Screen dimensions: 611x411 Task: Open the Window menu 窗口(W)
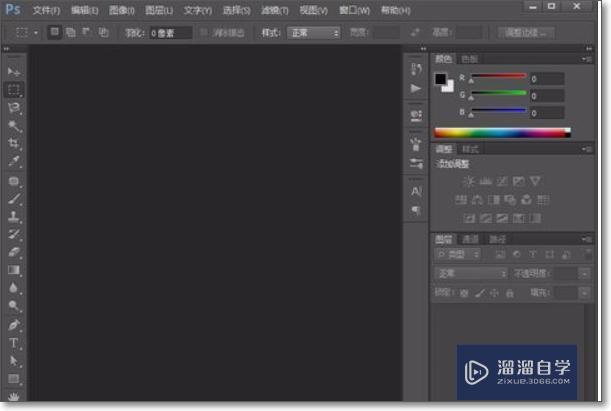pos(354,10)
